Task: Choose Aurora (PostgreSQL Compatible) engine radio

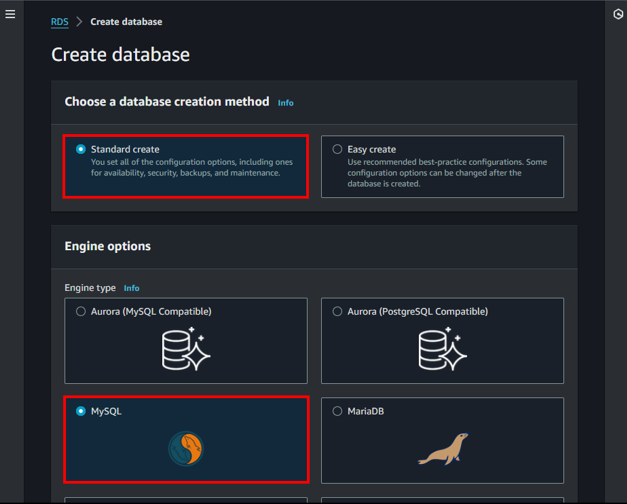Action: point(337,311)
